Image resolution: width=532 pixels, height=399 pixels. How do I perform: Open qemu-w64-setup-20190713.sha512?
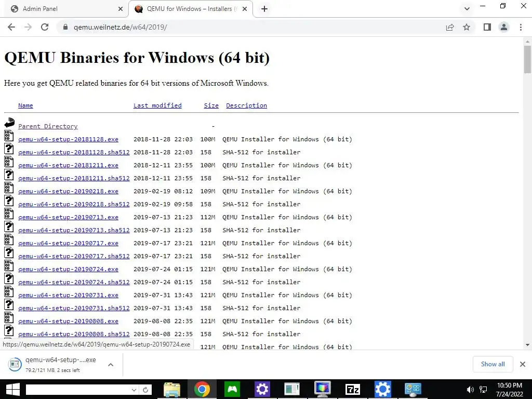[74, 230]
